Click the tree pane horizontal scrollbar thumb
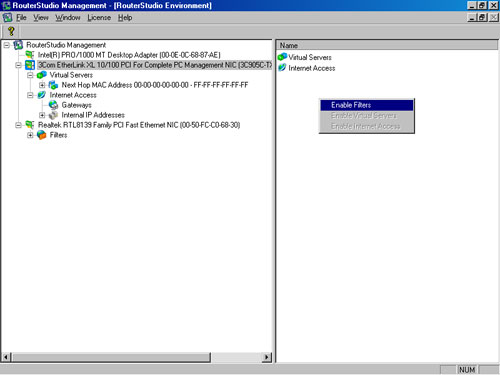 pyautogui.click(x=111, y=357)
